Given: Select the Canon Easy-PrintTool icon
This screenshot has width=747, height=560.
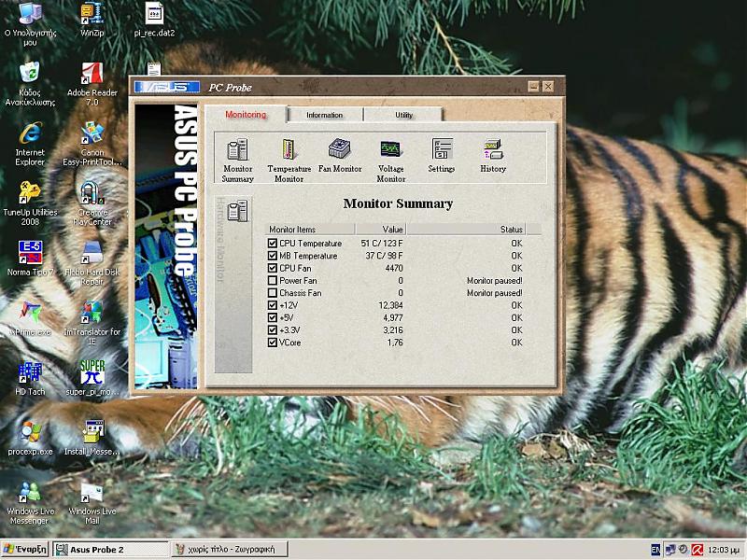Looking at the screenshot, I should 92,144.
